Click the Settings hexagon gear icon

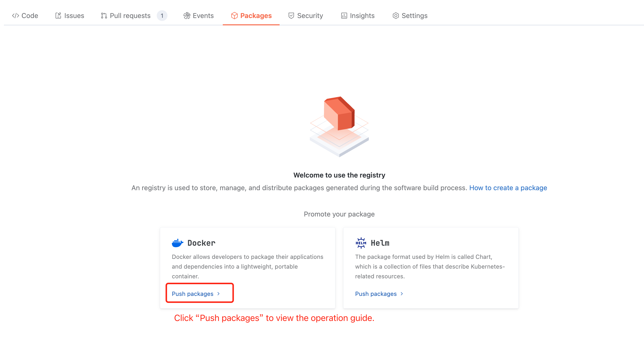click(x=396, y=16)
